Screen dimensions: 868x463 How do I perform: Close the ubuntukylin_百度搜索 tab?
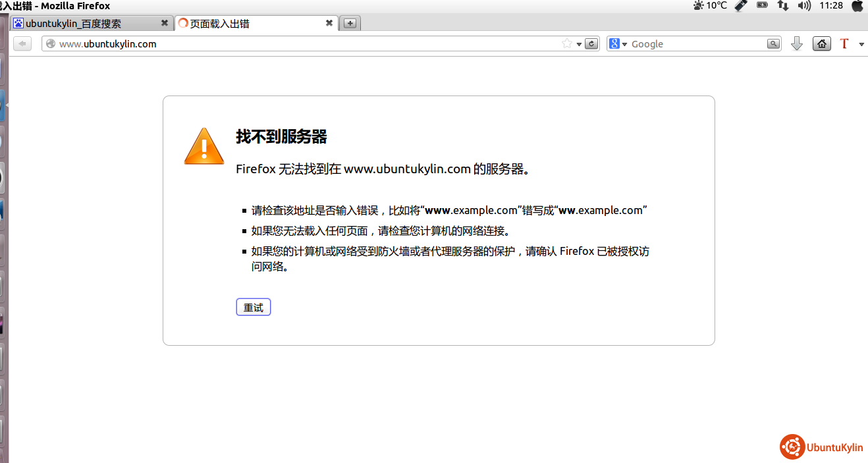click(165, 23)
